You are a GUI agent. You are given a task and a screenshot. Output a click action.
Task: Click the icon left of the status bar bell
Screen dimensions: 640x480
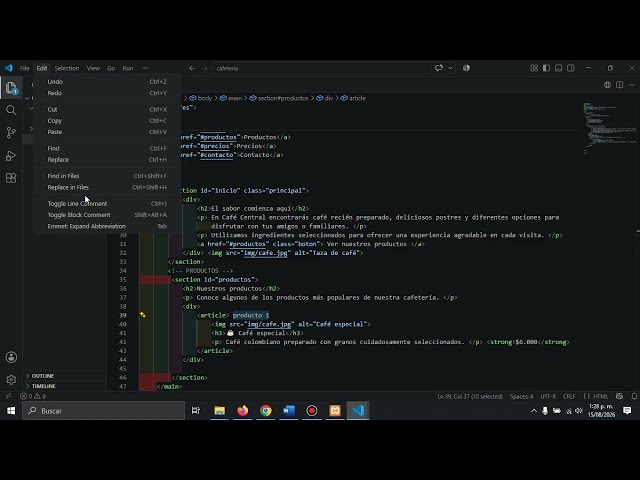(619, 396)
